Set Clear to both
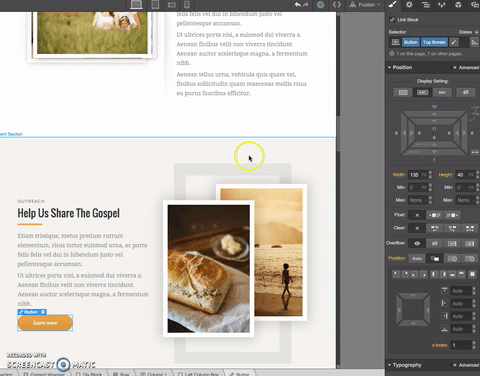 click(x=470, y=228)
